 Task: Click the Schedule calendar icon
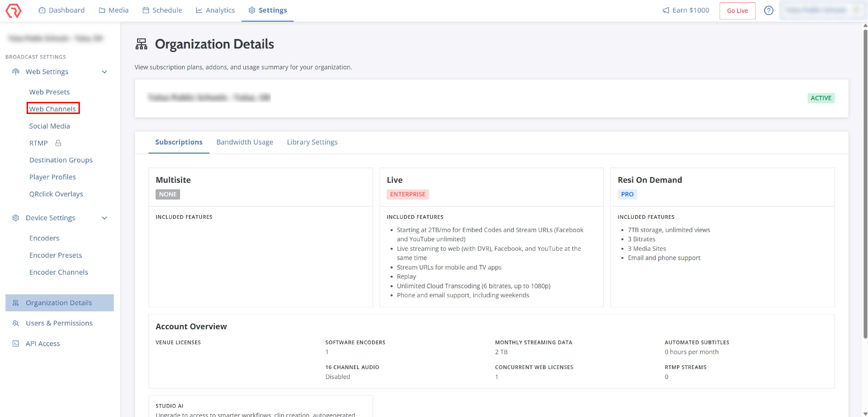pyautogui.click(x=146, y=10)
